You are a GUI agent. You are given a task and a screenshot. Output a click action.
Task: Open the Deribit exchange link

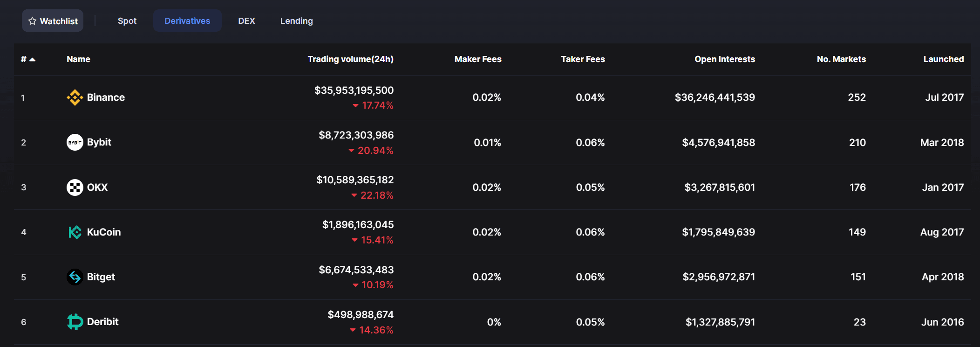tap(103, 322)
